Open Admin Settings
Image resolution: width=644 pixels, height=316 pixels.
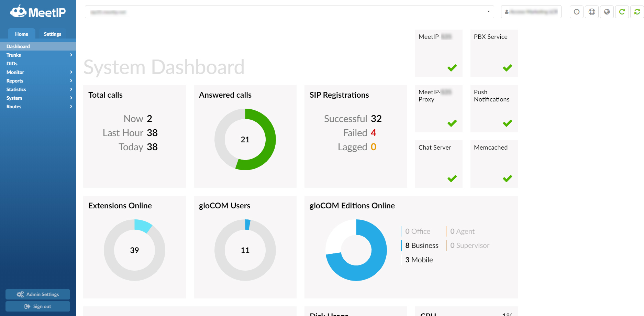[x=38, y=294]
